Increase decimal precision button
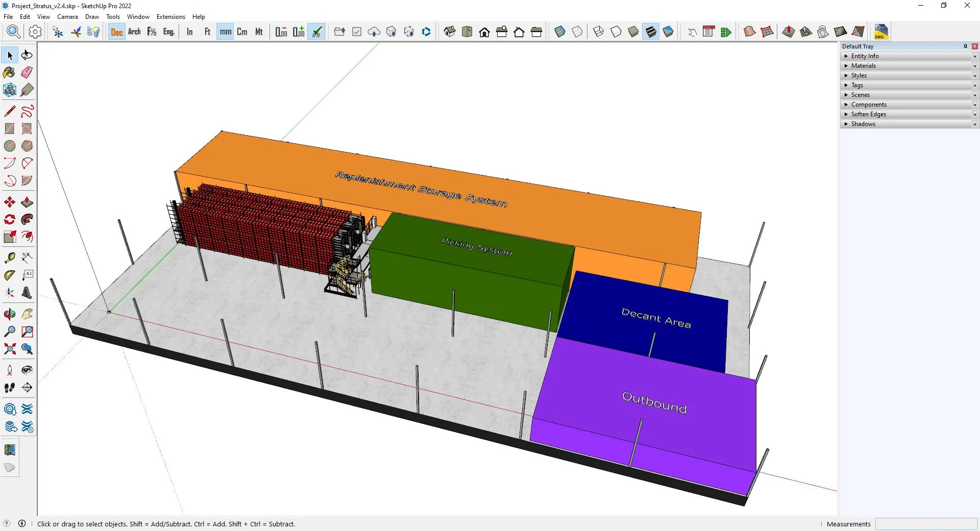 (x=299, y=32)
